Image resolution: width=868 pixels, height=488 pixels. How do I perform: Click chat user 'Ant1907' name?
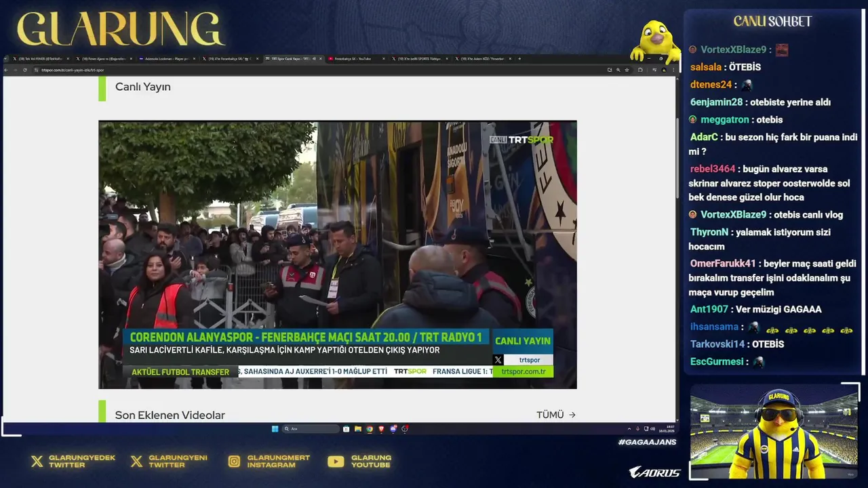709,309
